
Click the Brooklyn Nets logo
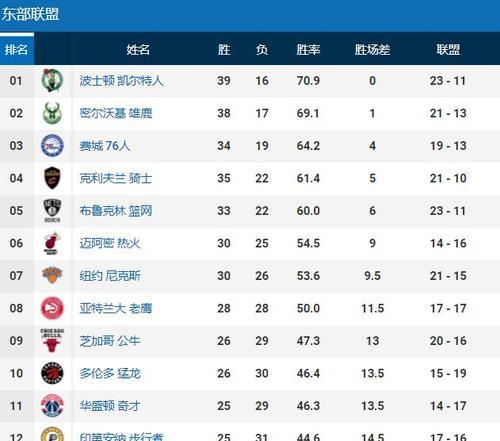click(52, 210)
